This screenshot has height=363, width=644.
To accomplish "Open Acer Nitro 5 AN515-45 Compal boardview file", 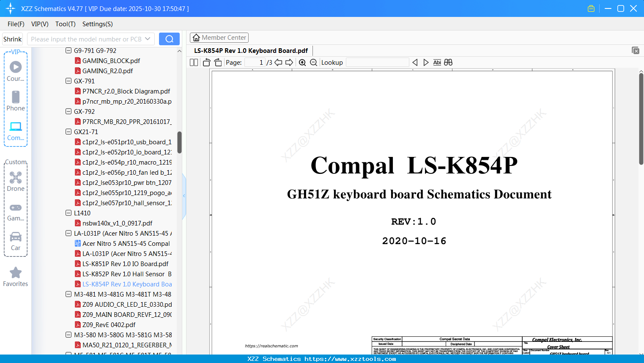I will point(122,243).
